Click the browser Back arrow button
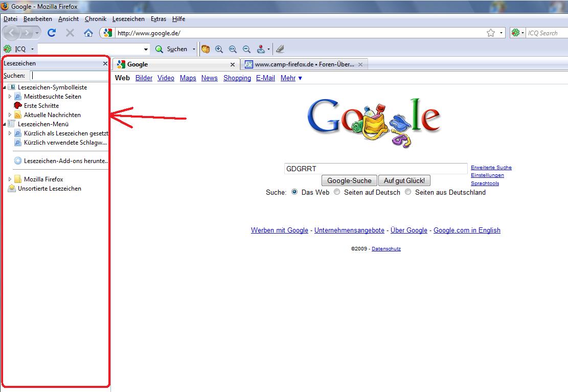 (11, 33)
